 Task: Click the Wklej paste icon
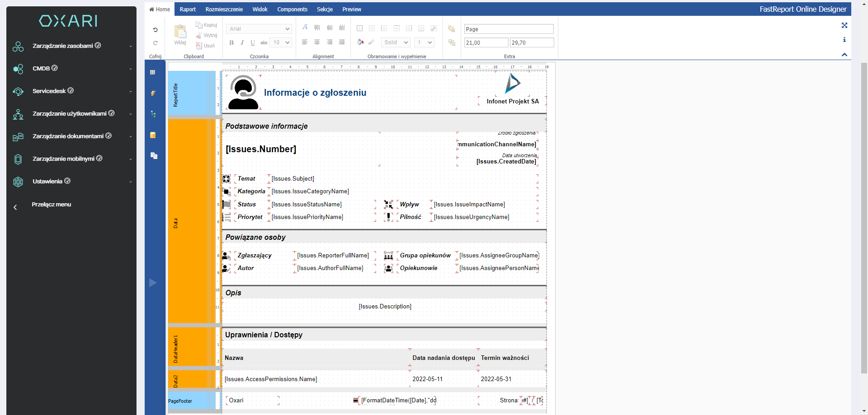coord(180,34)
